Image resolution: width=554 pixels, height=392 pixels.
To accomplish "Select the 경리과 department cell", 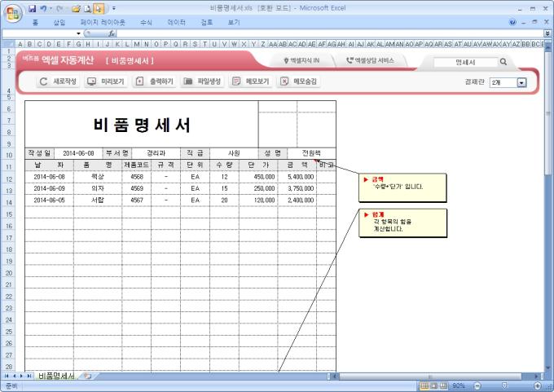I will click(x=156, y=153).
